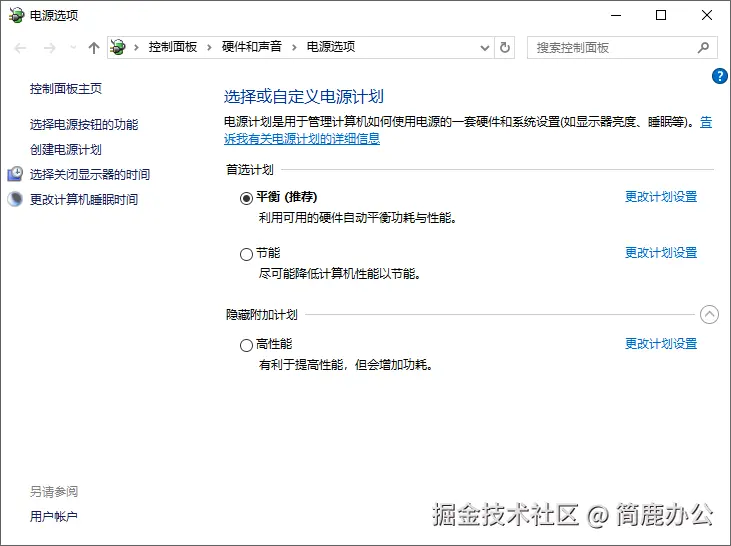Change plan settings for 平衡 plan
Screen dimensions: 731x546
point(661,197)
